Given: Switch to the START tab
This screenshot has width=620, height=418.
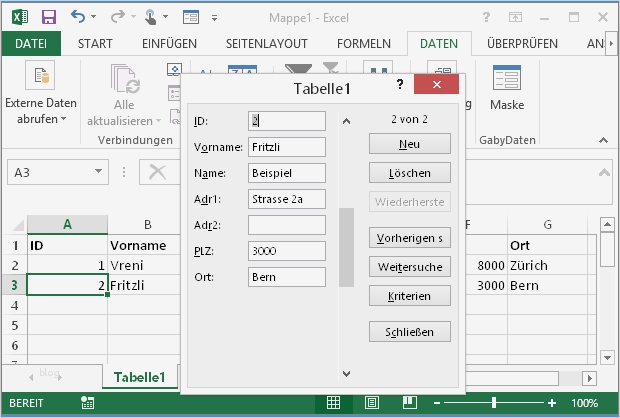Looking at the screenshot, I should pyautogui.click(x=95, y=44).
